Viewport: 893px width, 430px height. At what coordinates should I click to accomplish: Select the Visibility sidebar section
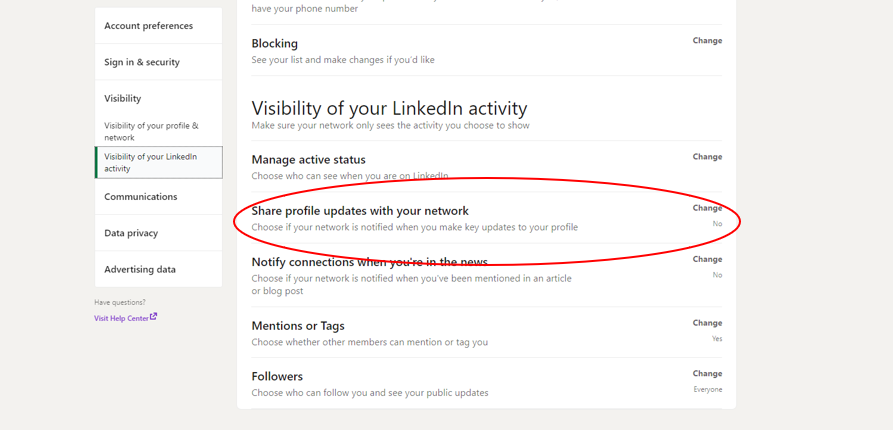[158, 99]
